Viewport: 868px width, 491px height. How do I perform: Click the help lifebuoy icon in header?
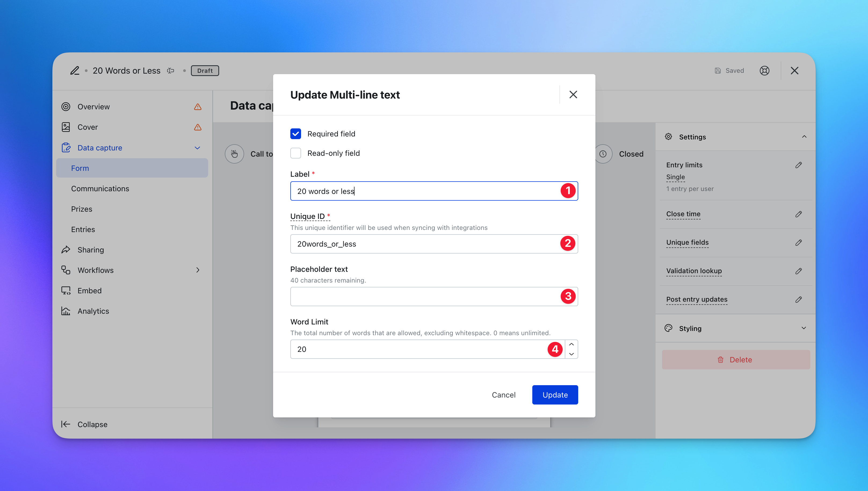(764, 70)
